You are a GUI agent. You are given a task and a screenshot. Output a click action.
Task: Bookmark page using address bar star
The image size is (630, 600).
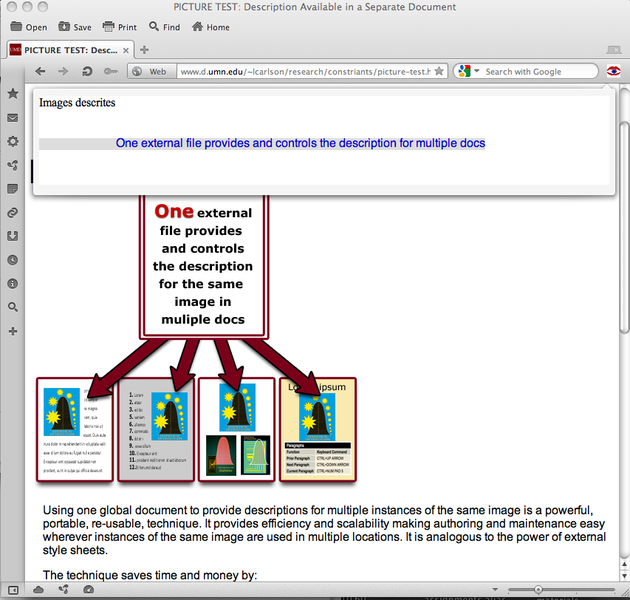point(438,72)
